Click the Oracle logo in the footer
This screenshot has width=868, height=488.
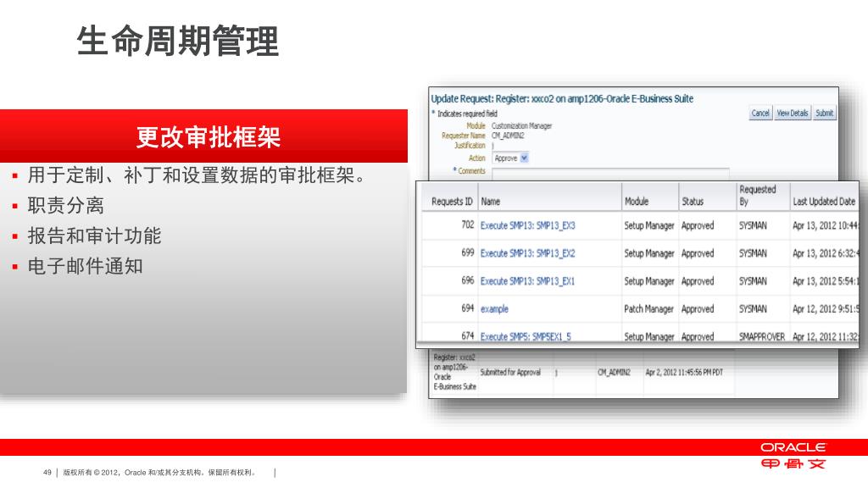pos(793,447)
